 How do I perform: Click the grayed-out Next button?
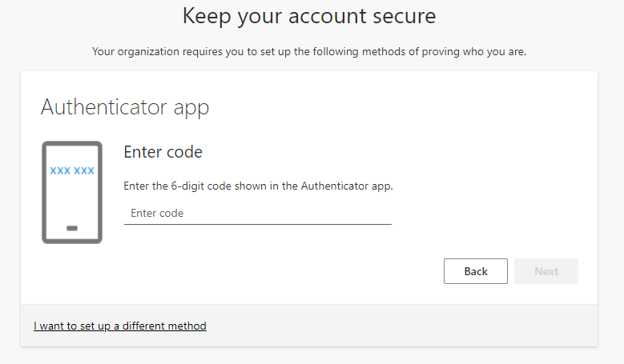(546, 271)
